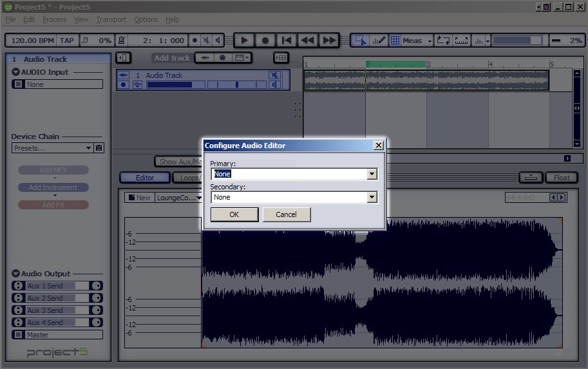Open the MIDI keyboard add-track dropdown

(x=241, y=58)
